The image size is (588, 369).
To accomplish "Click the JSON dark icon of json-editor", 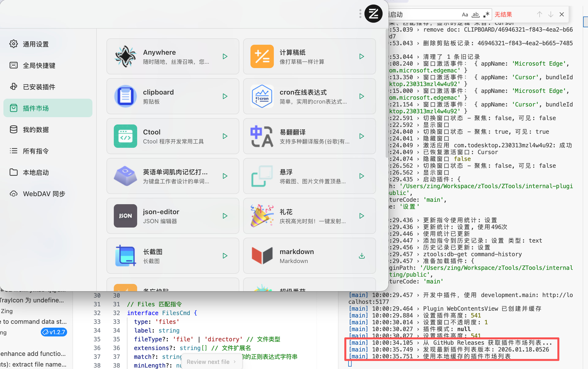I will pyautogui.click(x=125, y=216).
